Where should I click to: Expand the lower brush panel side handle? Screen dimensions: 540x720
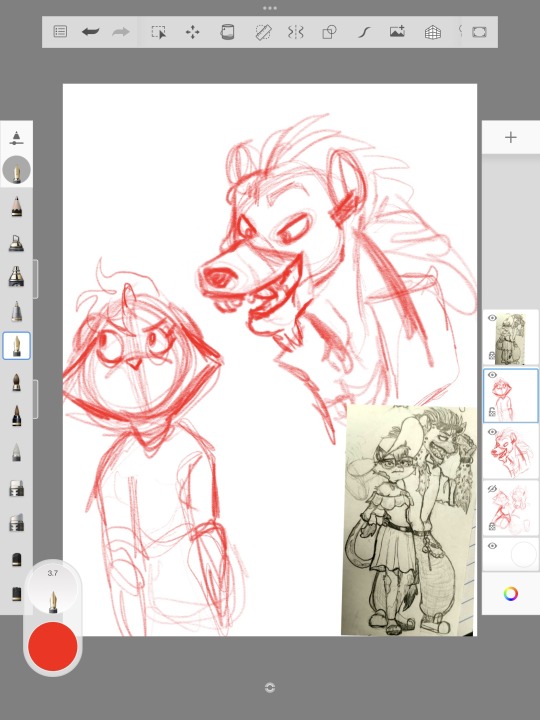[x=35, y=399]
